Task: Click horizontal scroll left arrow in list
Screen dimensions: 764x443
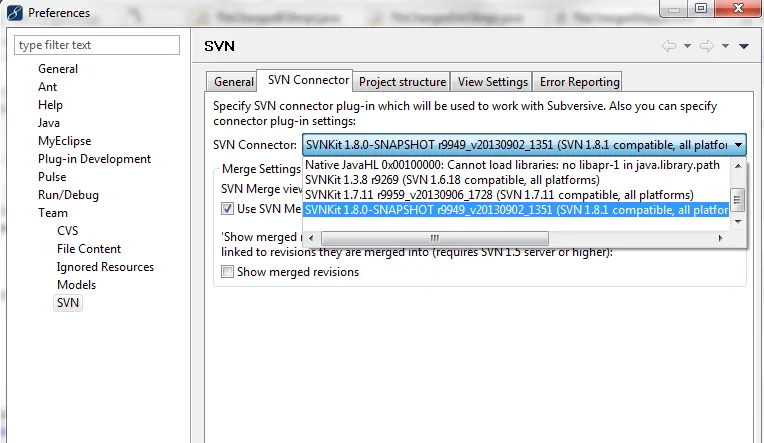Action: coord(311,238)
